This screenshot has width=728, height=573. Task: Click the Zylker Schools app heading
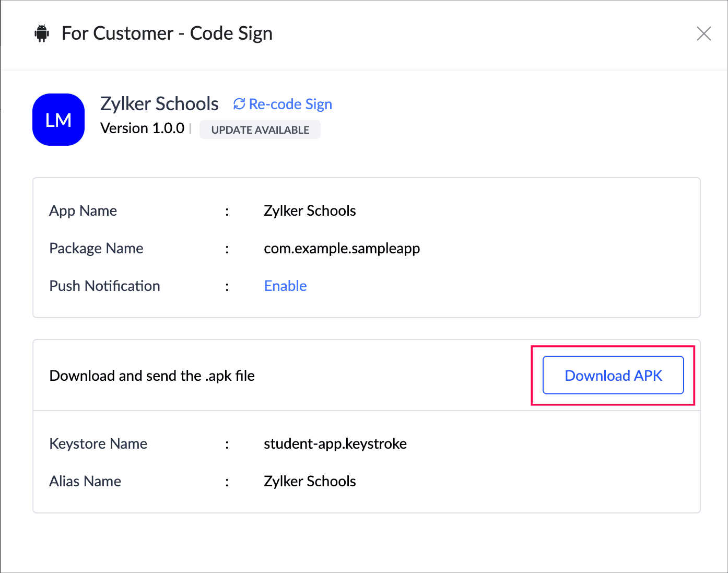[159, 103]
